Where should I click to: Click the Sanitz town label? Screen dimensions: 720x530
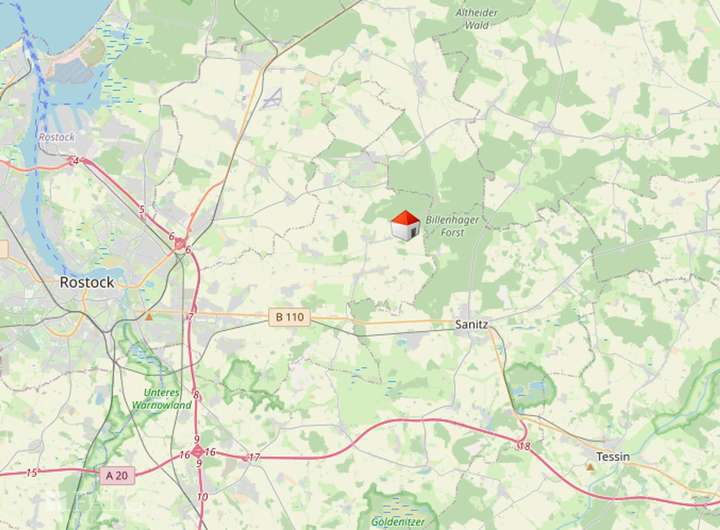coord(472,324)
